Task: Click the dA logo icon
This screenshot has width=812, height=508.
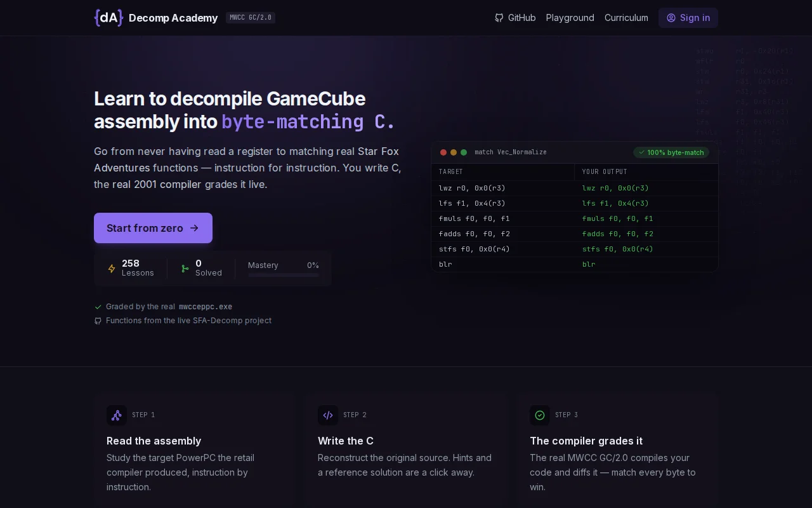Action: point(108,18)
